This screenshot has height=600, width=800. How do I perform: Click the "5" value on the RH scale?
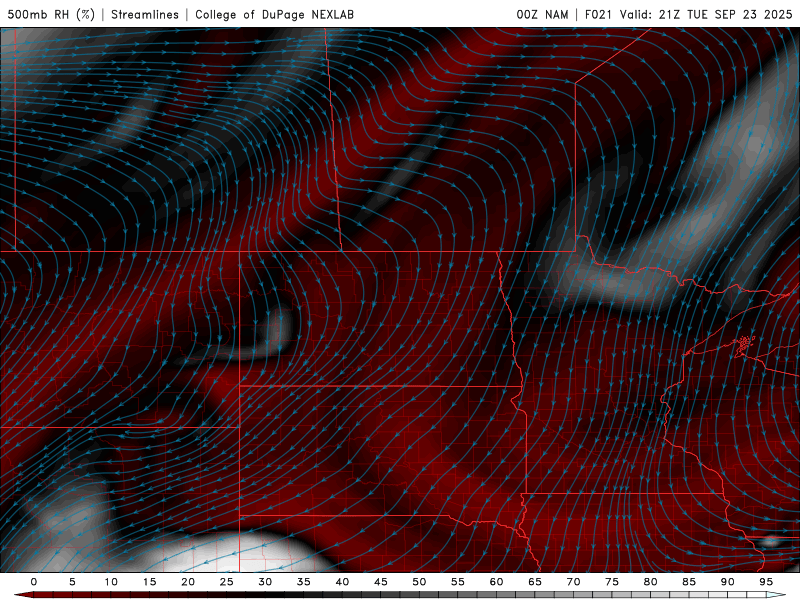[x=72, y=582]
